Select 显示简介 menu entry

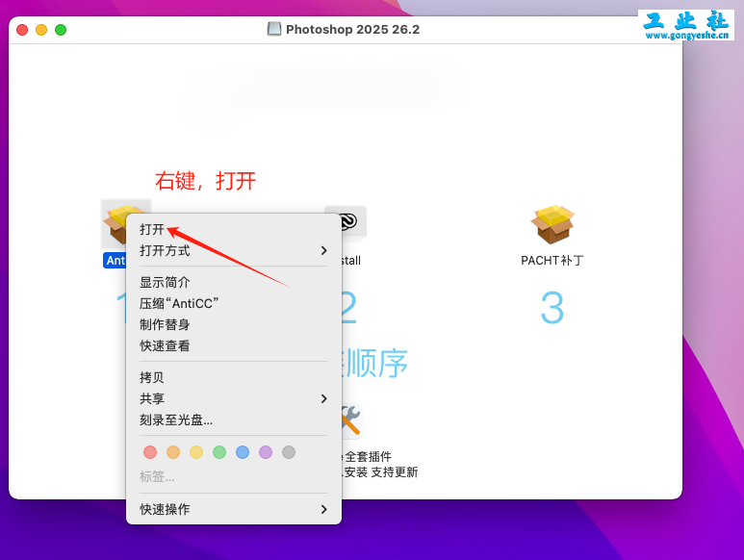pyautogui.click(x=234, y=283)
